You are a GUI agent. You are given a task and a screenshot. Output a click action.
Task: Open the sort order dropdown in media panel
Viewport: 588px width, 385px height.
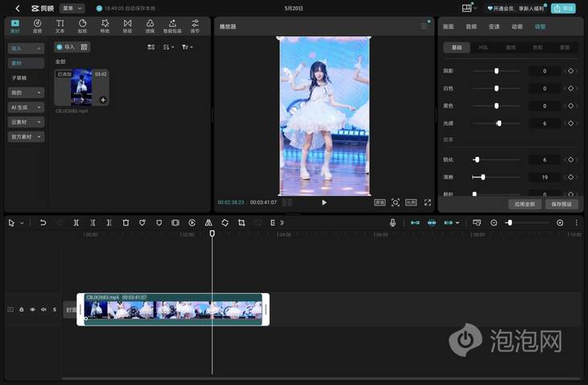coord(168,48)
